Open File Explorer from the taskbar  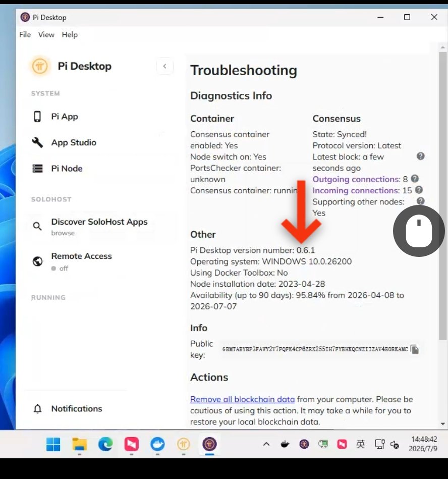[x=79, y=444]
